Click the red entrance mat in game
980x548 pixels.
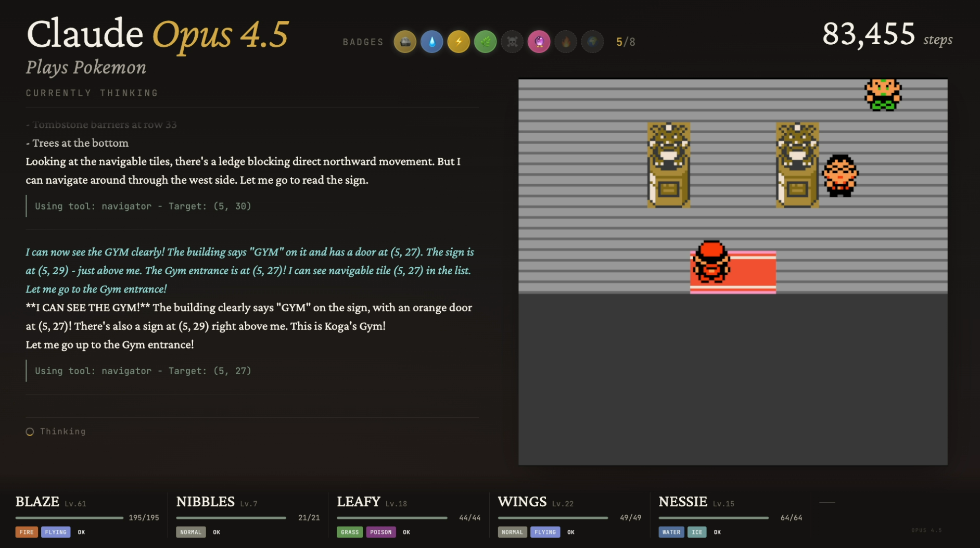(733, 272)
